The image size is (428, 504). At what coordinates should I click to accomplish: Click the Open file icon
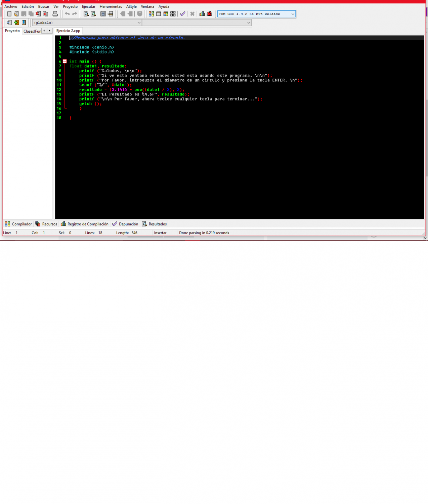pos(16,14)
